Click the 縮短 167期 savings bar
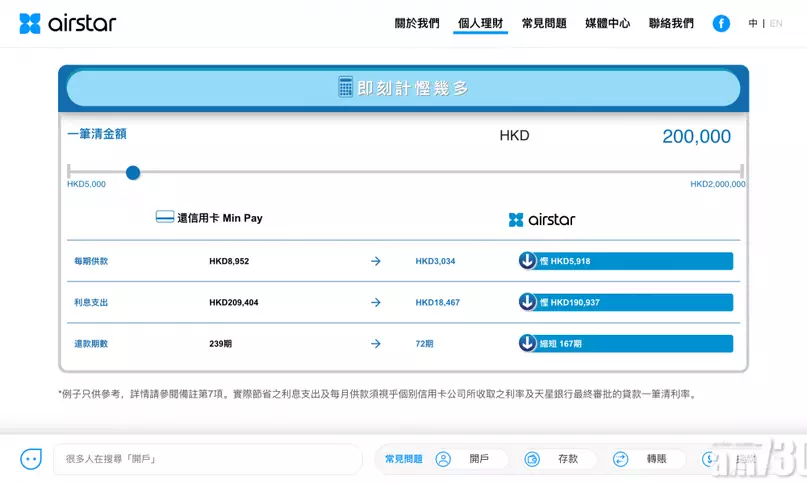This screenshot has width=807, height=484. (626, 343)
